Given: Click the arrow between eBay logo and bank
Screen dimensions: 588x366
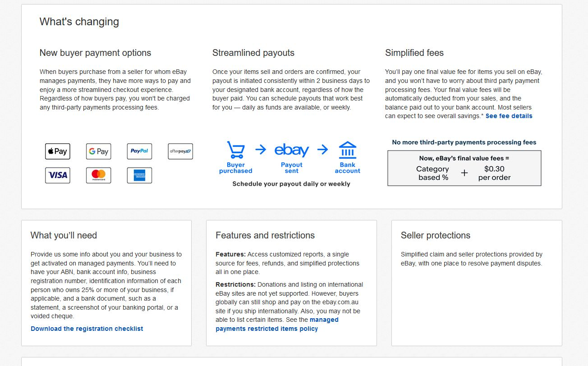Looking at the screenshot, I should coord(322,150).
